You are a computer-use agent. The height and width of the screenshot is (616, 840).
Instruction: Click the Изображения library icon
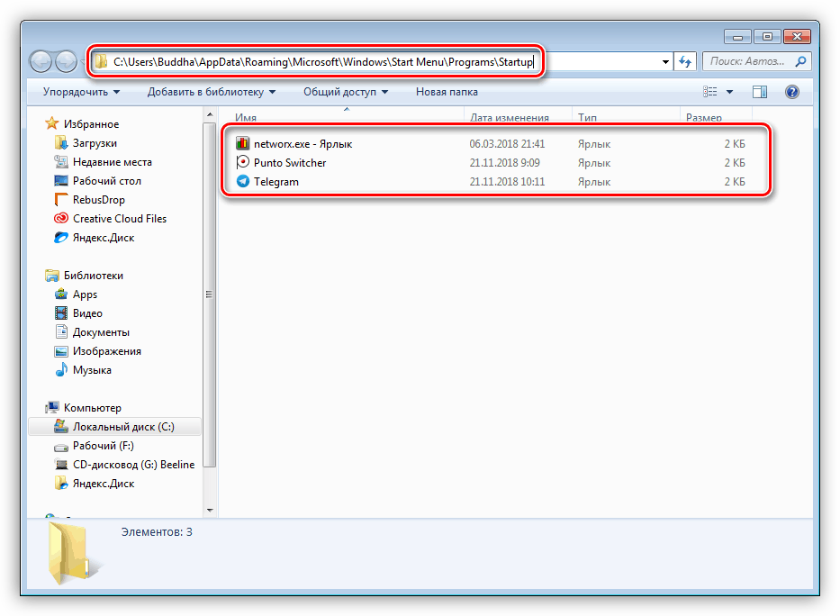61,351
